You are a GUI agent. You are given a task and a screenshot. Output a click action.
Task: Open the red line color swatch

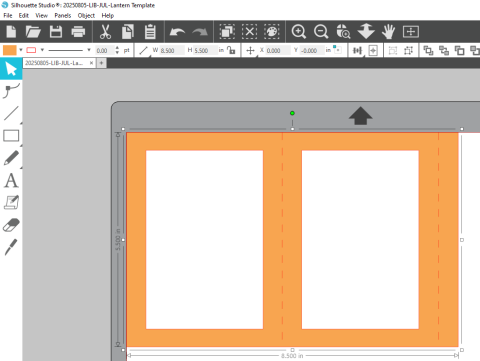tap(31, 50)
